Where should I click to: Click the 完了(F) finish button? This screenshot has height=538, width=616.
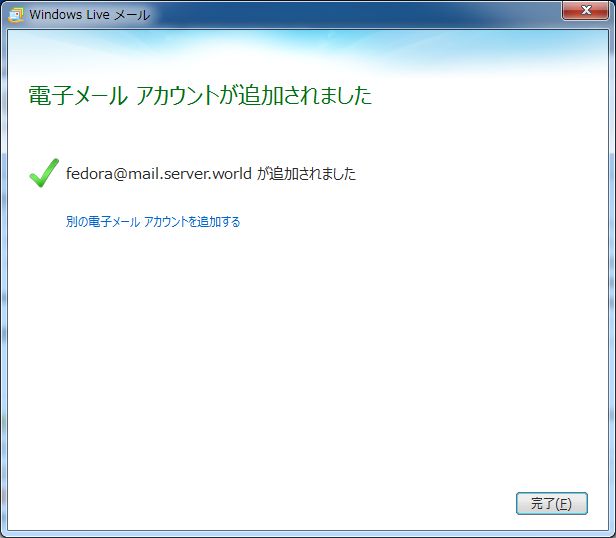click(552, 503)
